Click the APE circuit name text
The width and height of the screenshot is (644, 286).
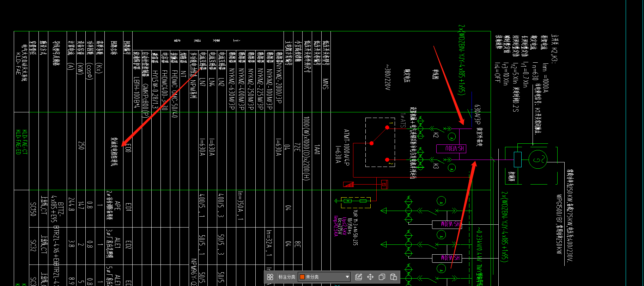pos(117,206)
